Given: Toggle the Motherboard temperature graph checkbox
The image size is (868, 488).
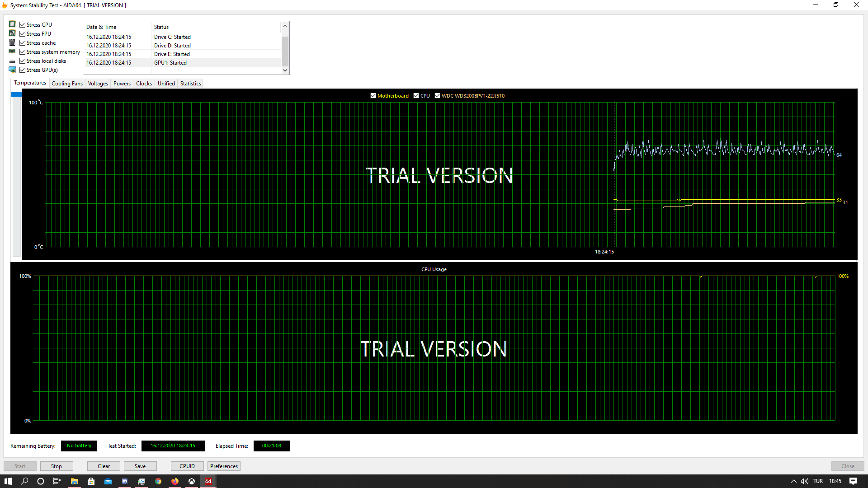Looking at the screenshot, I should 373,96.
